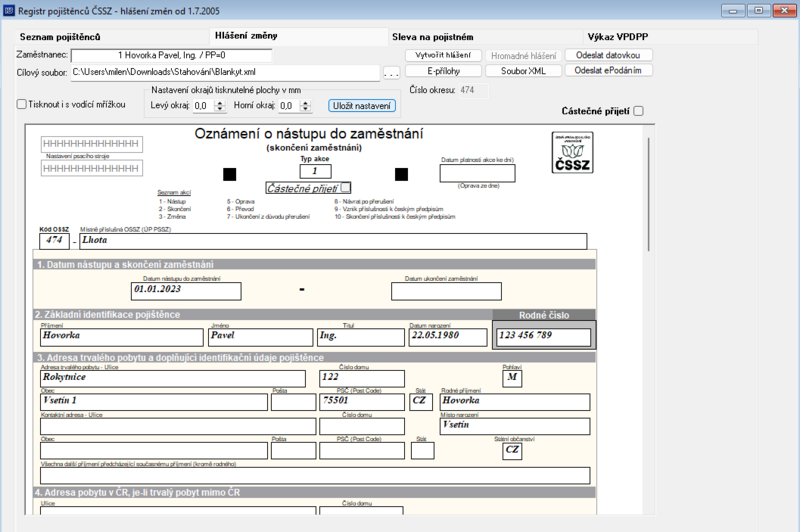Image resolution: width=800 pixels, height=532 pixels.
Task: Click the Příjmení field with Hovorka
Action: [121, 337]
